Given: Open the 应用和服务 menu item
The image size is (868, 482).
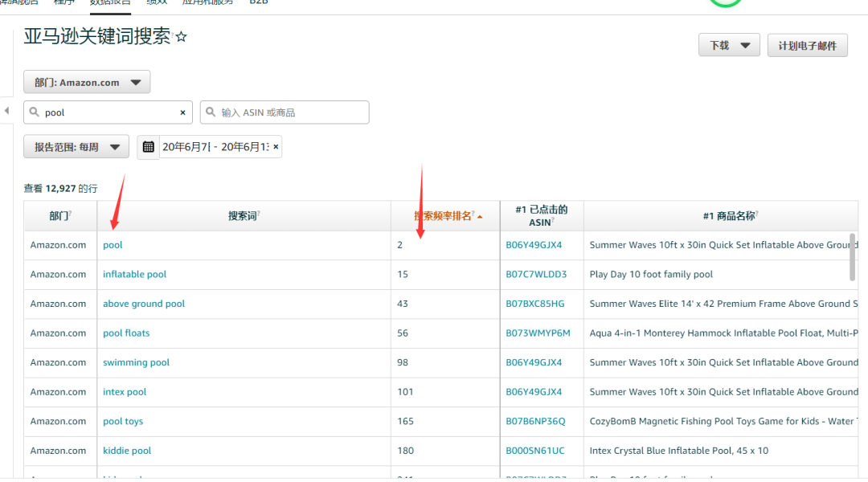Looking at the screenshot, I should coord(207,2).
